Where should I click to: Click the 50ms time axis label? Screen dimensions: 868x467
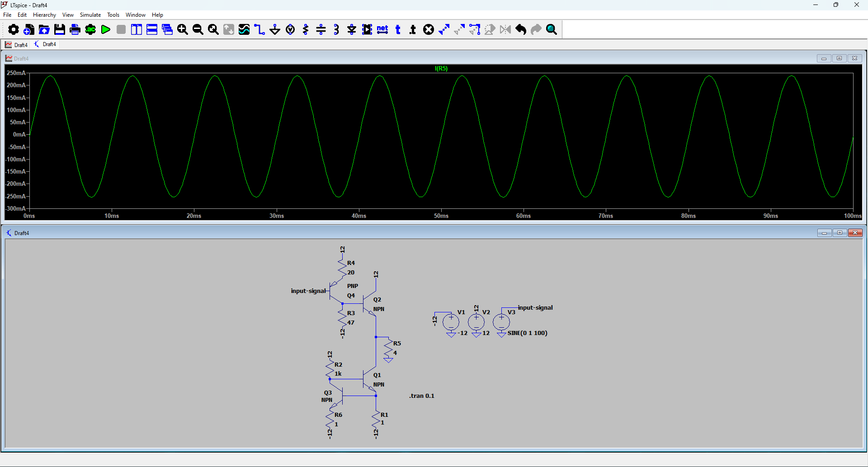[441, 216]
